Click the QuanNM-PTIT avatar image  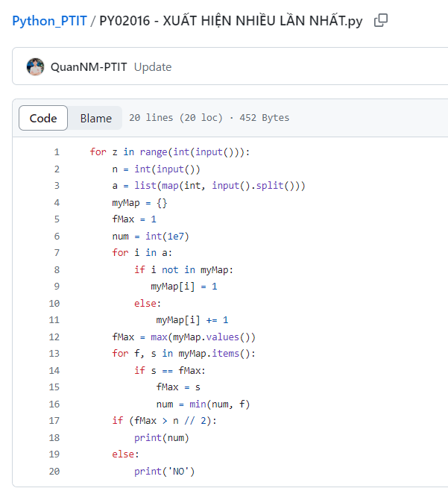(35, 67)
